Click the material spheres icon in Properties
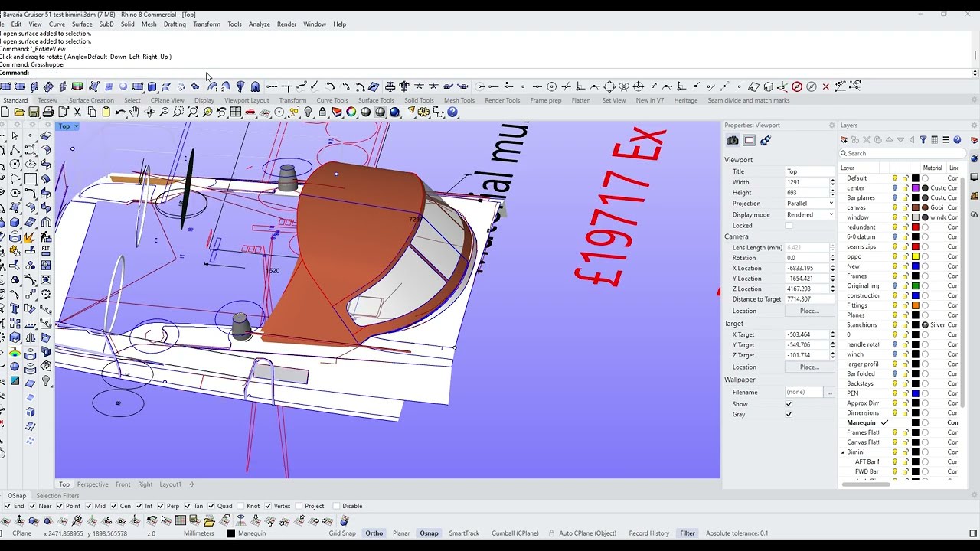The height and width of the screenshot is (551, 980). click(x=765, y=141)
